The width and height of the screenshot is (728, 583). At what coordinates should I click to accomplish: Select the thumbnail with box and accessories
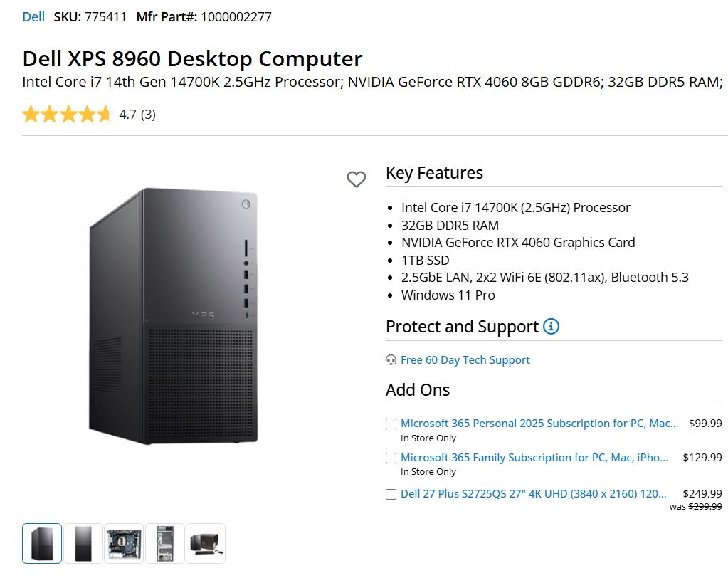(x=206, y=544)
